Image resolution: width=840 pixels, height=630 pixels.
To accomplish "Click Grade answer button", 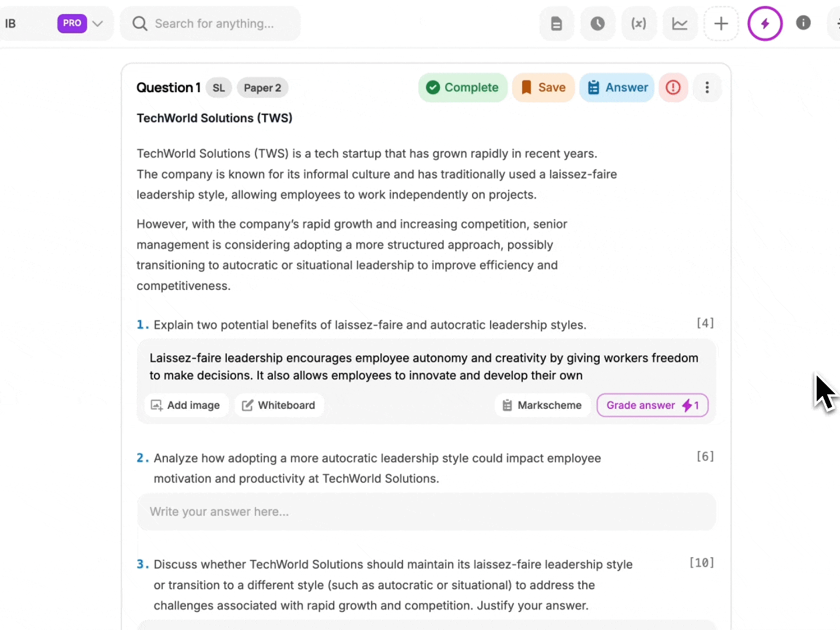I will [x=652, y=405].
